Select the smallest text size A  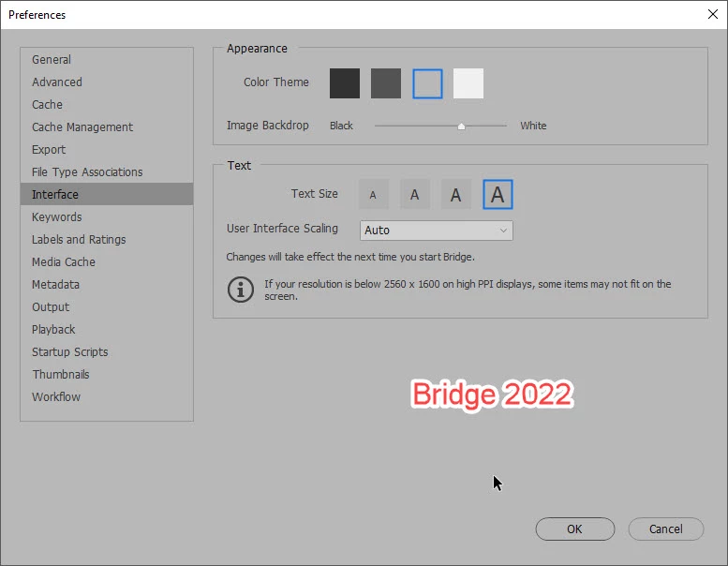click(x=373, y=195)
